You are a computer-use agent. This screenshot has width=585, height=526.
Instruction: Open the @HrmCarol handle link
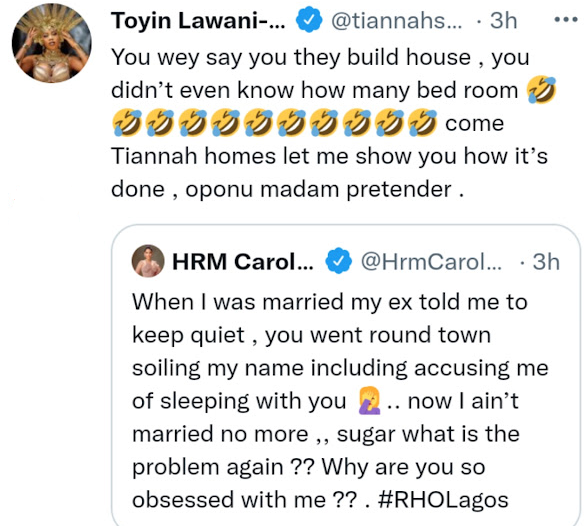pos(431,262)
